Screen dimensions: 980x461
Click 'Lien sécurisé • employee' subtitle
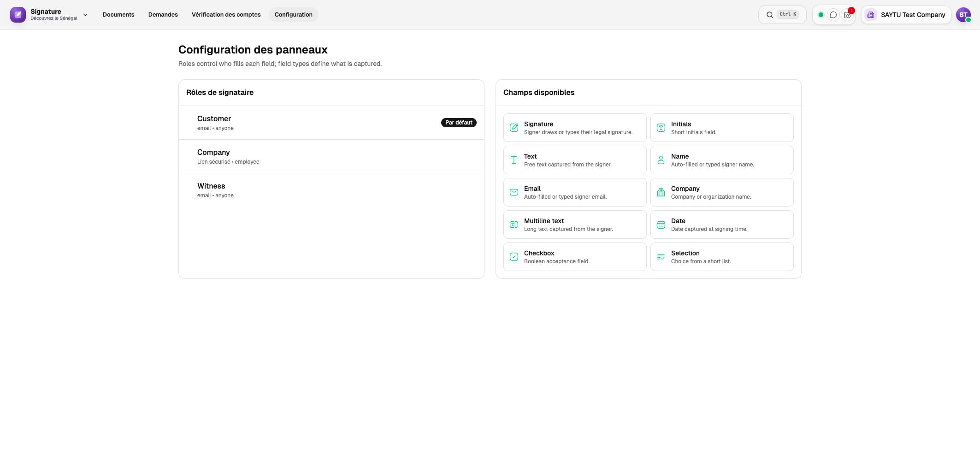point(228,162)
